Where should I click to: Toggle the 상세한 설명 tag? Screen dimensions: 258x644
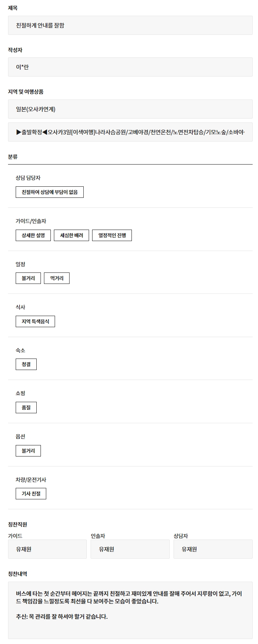click(33, 235)
